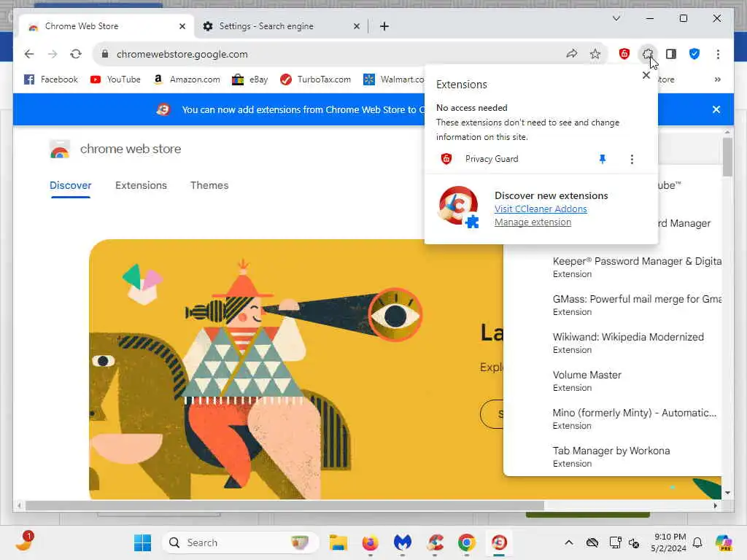The width and height of the screenshot is (747, 560).
Task: Open the browser side panel icon
Action: [671, 54]
